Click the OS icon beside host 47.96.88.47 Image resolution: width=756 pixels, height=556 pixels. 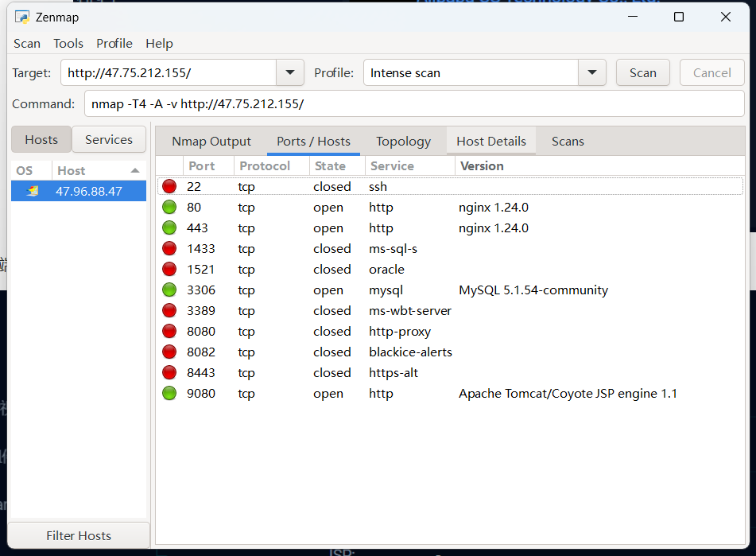point(32,191)
